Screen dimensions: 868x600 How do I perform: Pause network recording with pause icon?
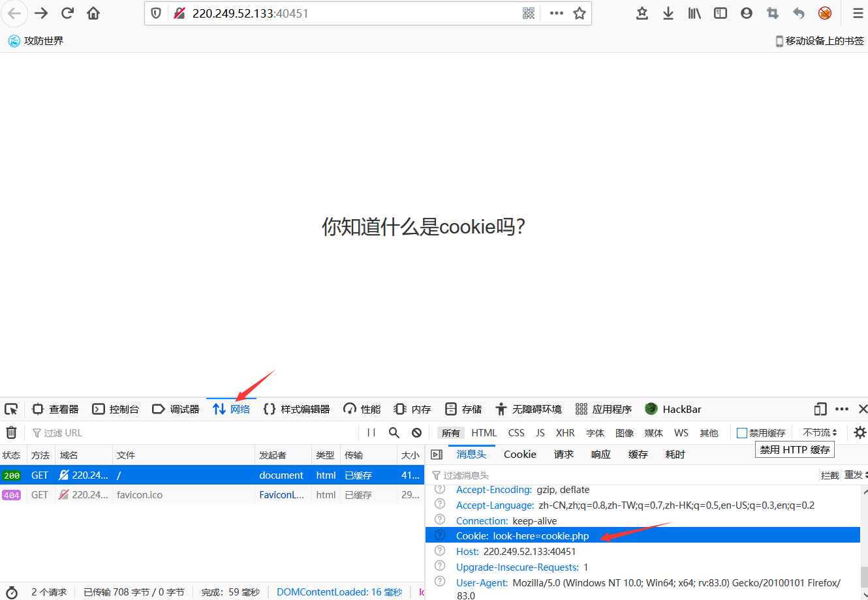click(371, 432)
